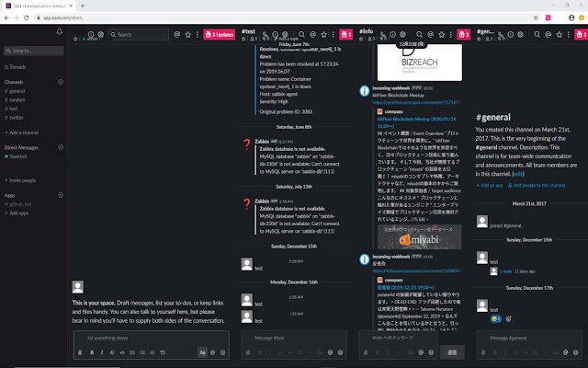Open the general channel in sidebar
Screen dimensions: 588x368
click(x=15, y=91)
